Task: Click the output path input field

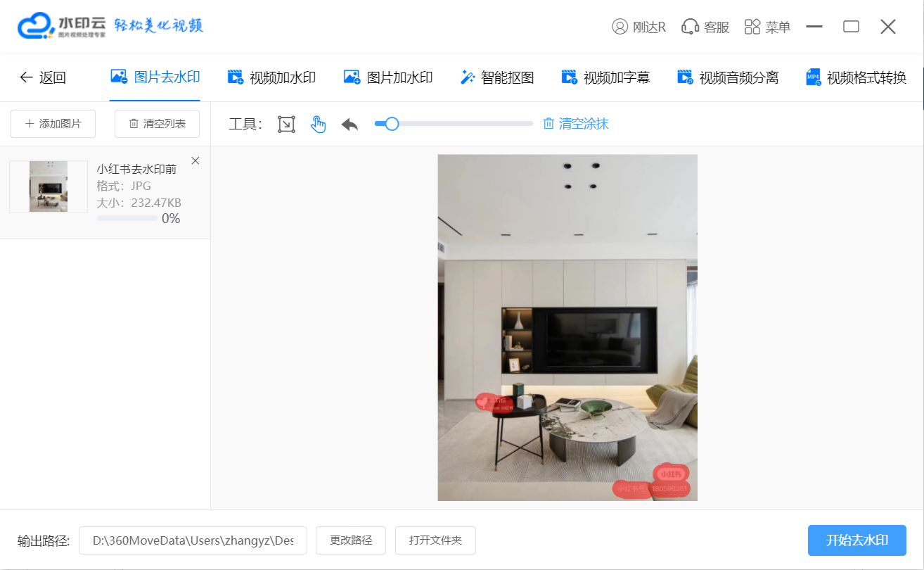Action: [193, 540]
